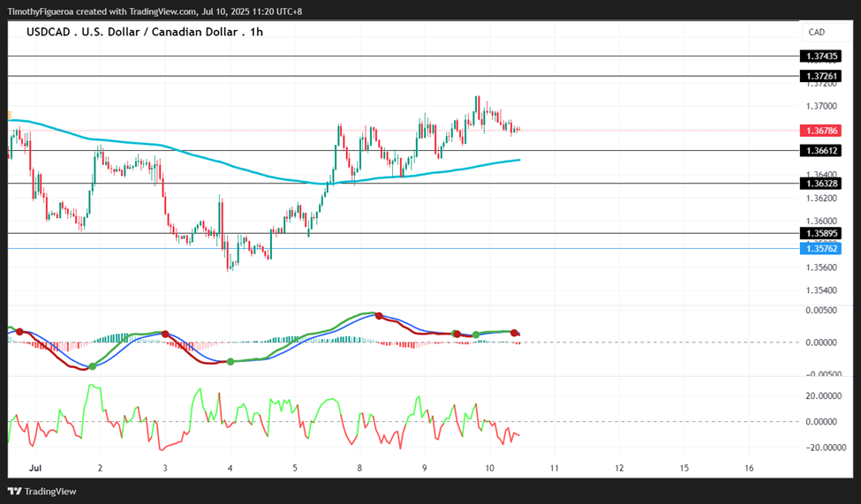The height and width of the screenshot is (504, 861).
Task: Click the 1.36612 price level tag
Action: (x=820, y=150)
